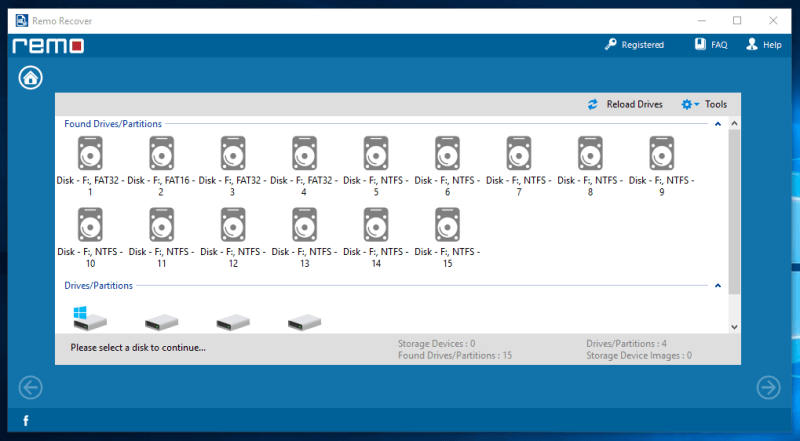Screen dimensions: 800x441
Task: Click the vertical scrollbar thumb
Action: (734, 212)
